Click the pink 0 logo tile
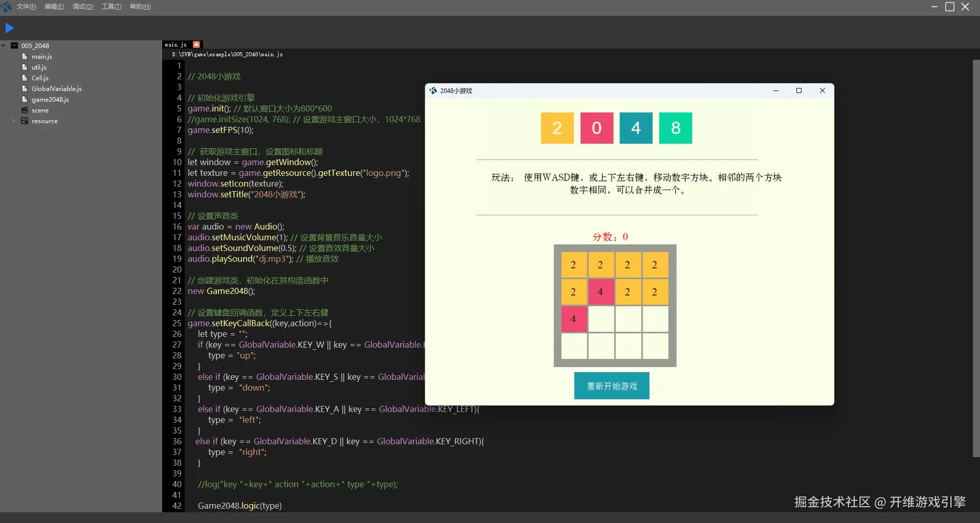The height and width of the screenshot is (523, 980). 597,128
